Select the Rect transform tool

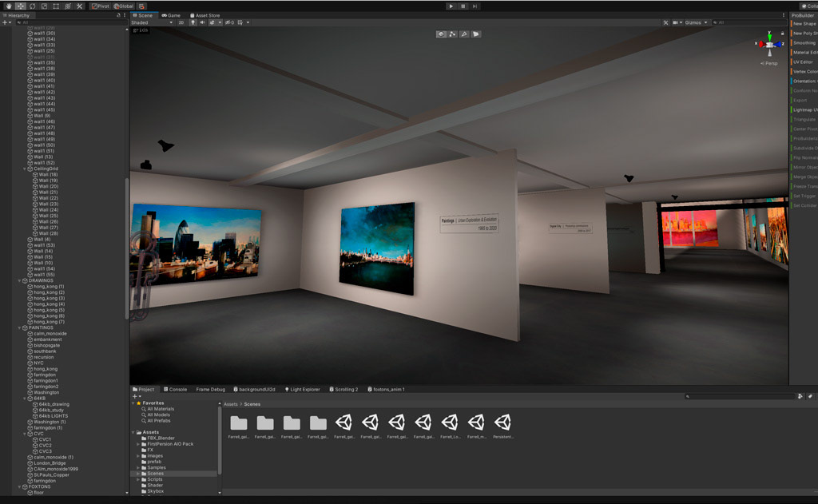click(56, 6)
